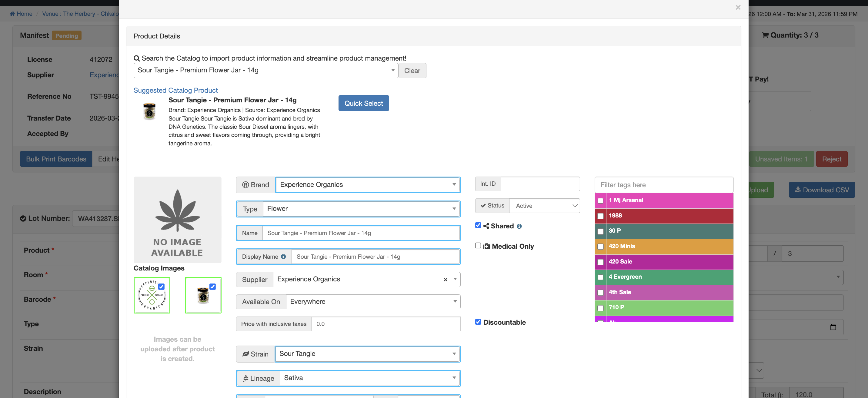868x398 pixels.
Task: Expand the Status Active dropdown
Action: pos(544,206)
